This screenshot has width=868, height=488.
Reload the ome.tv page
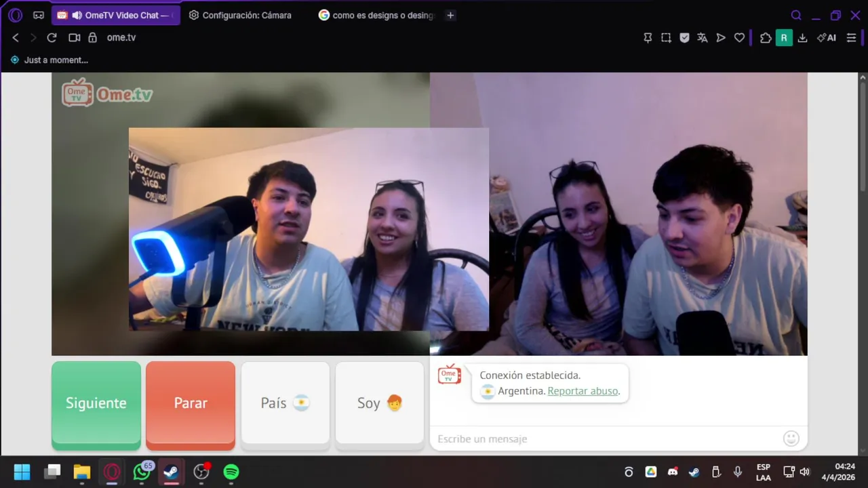[52, 38]
